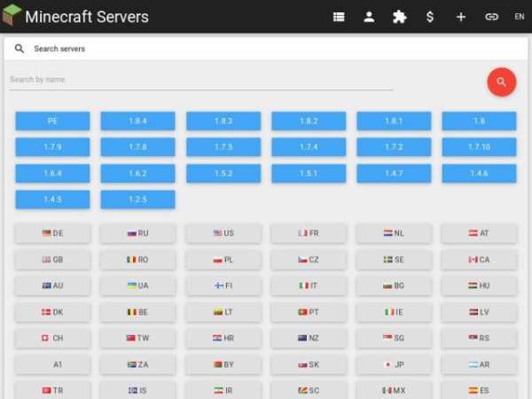Click the ZA country button

[x=137, y=364]
